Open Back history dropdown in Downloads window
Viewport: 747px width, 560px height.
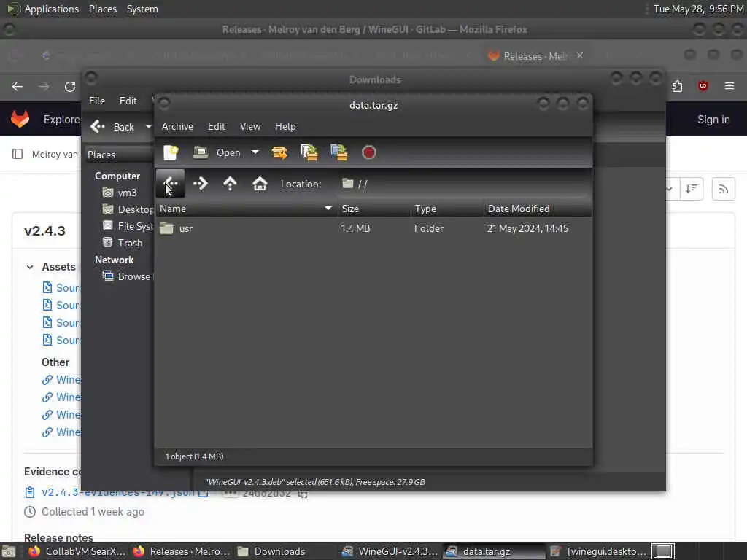coord(148,127)
